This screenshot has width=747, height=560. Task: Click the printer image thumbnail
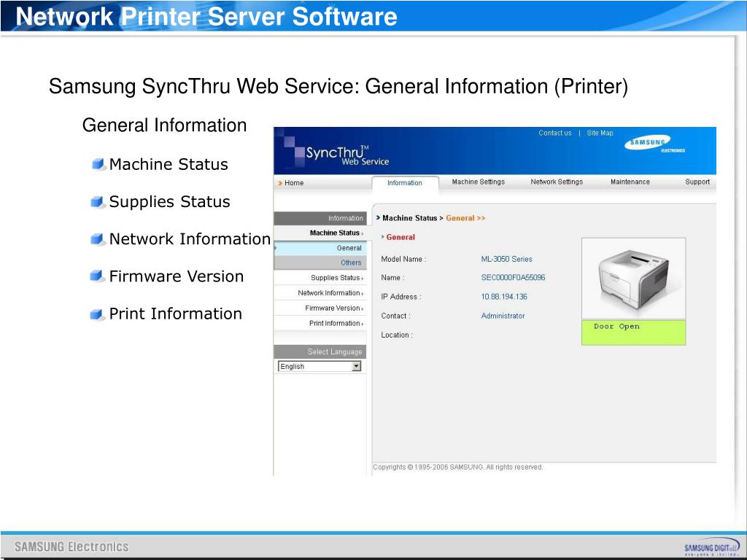[633, 278]
